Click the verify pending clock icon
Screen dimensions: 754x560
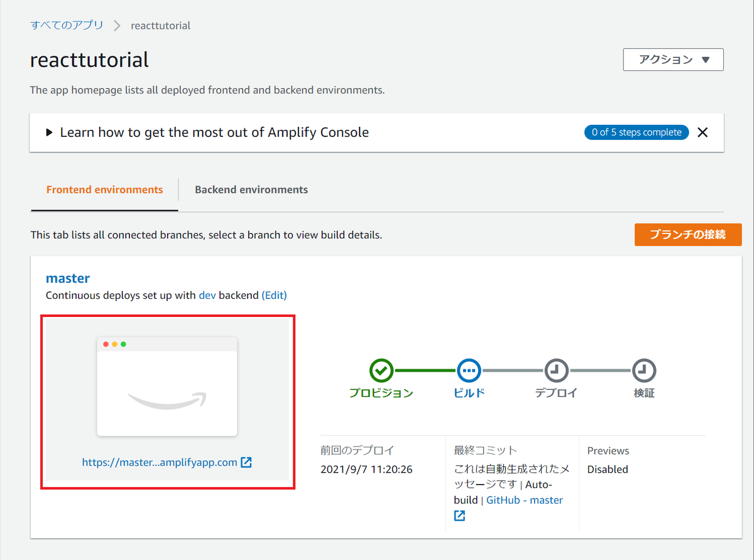click(644, 371)
